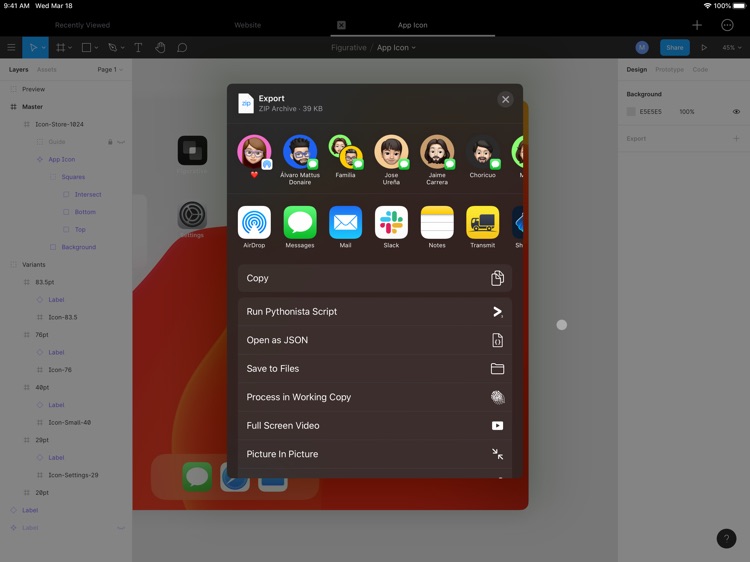Switch to Recently Viewed tab
This screenshot has height=562, width=750.
pyautogui.click(x=82, y=25)
